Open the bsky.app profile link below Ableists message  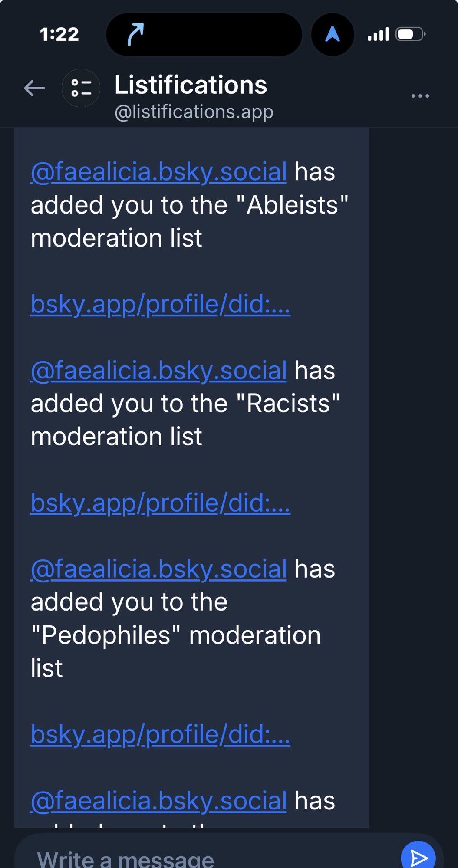[x=160, y=304]
